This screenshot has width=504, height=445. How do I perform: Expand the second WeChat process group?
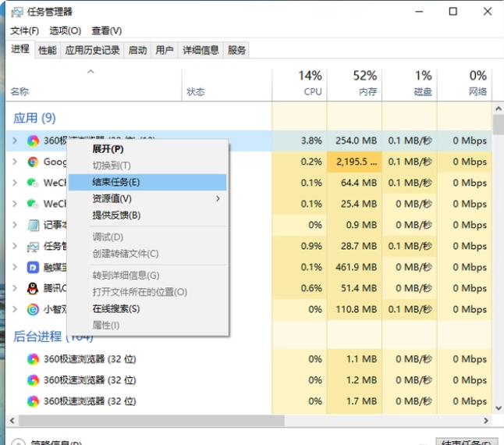15,204
